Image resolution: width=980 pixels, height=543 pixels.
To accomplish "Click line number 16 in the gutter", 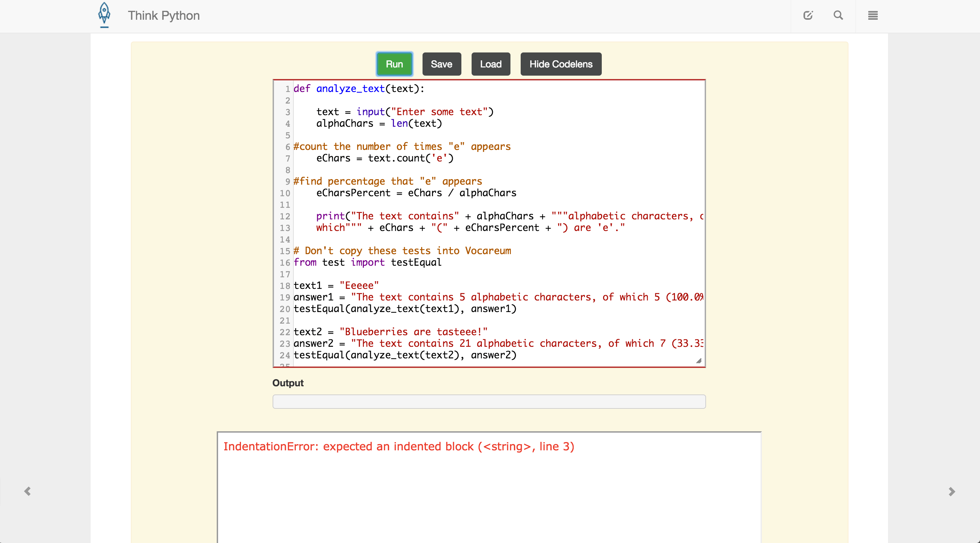I will (284, 262).
